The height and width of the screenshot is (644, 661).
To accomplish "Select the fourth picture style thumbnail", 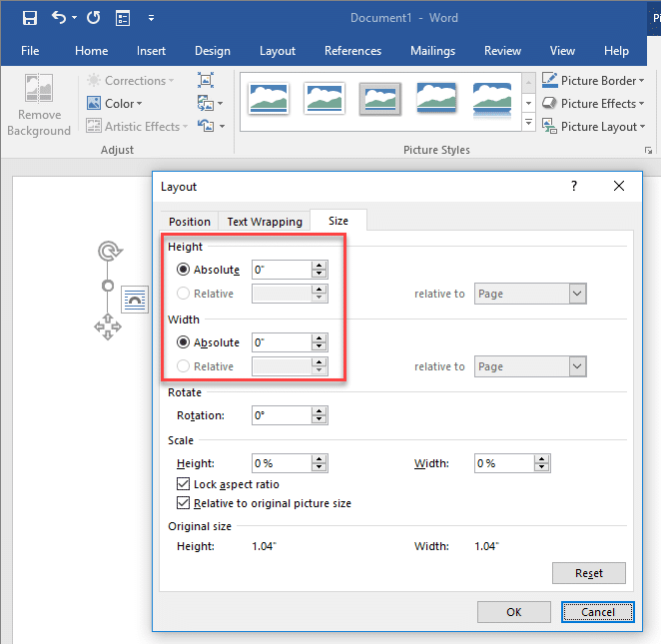I will (436, 99).
